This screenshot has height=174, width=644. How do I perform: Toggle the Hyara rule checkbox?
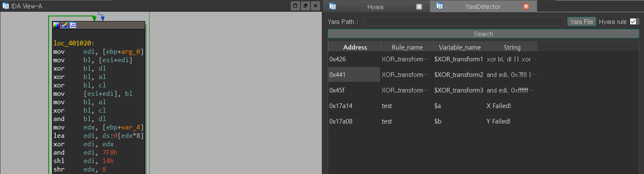click(x=634, y=21)
